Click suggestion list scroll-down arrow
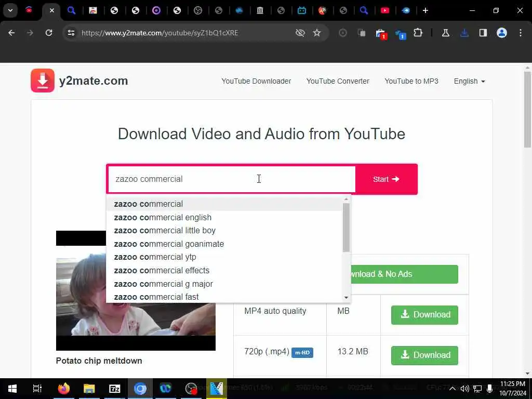The height and width of the screenshot is (399, 532). (346, 298)
